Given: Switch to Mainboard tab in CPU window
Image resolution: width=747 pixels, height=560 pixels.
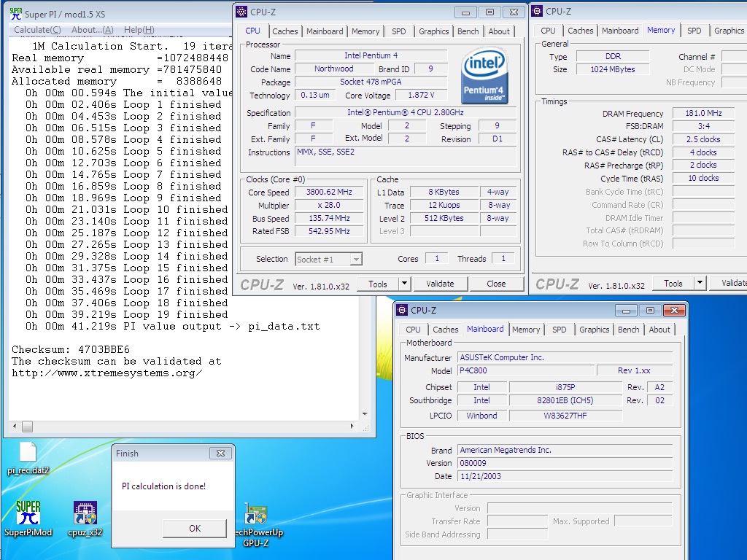Looking at the screenshot, I should 325,31.
